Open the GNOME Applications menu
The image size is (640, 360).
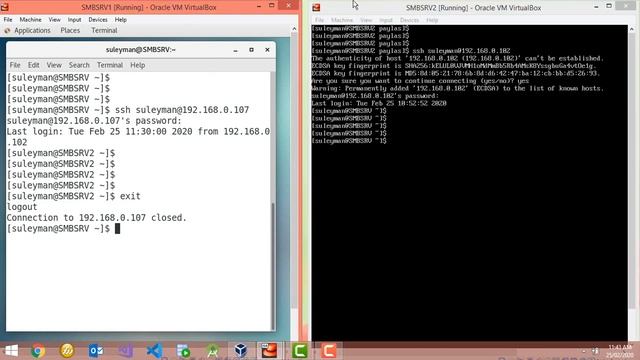tap(32, 31)
